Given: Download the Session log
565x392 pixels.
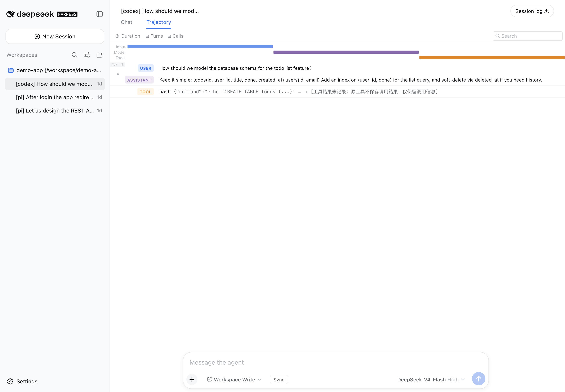Looking at the screenshot, I should coord(532,11).
